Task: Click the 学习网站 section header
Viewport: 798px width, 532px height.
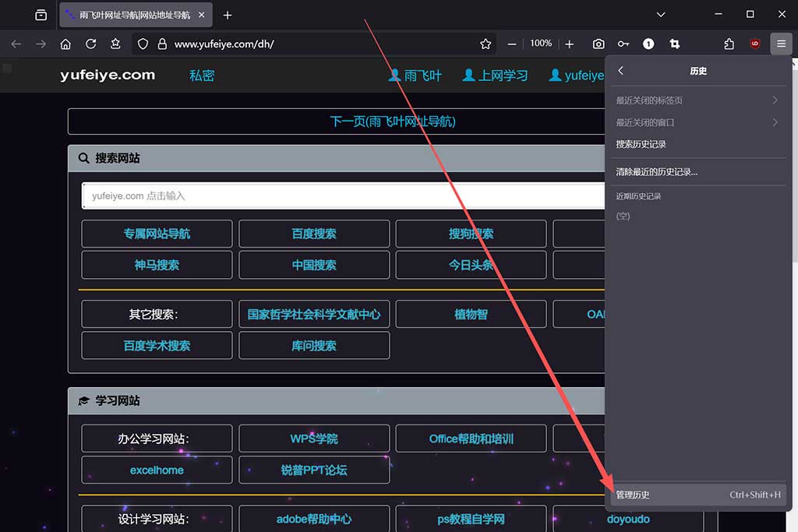Action: (337, 401)
